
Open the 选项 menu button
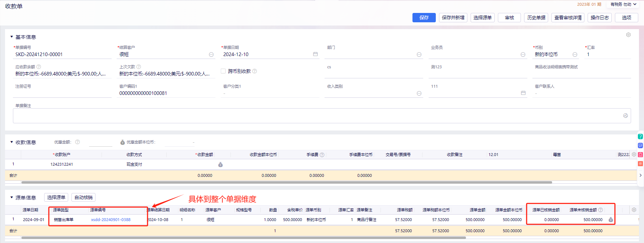tap(626, 18)
